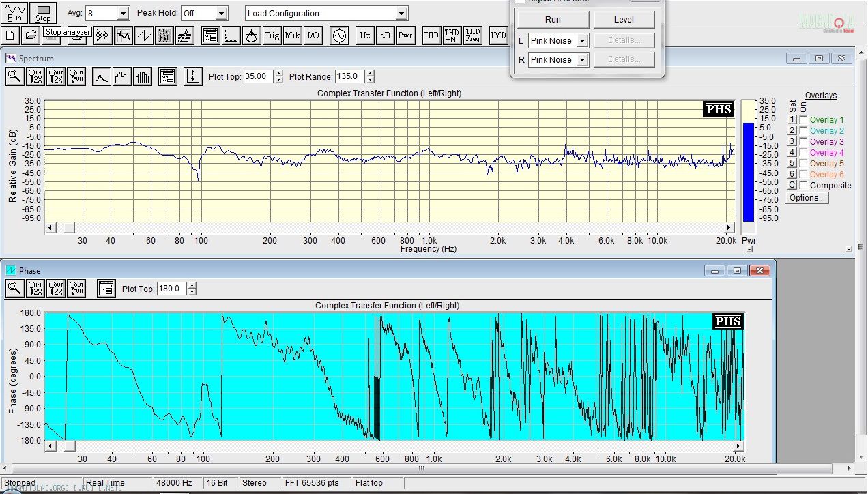
Task: Open the THD+N utility
Action: click(x=452, y=35)
